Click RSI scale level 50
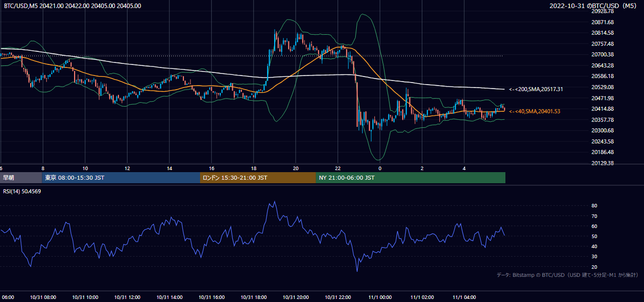Viewport: 644px width, 302px height. 594,236
